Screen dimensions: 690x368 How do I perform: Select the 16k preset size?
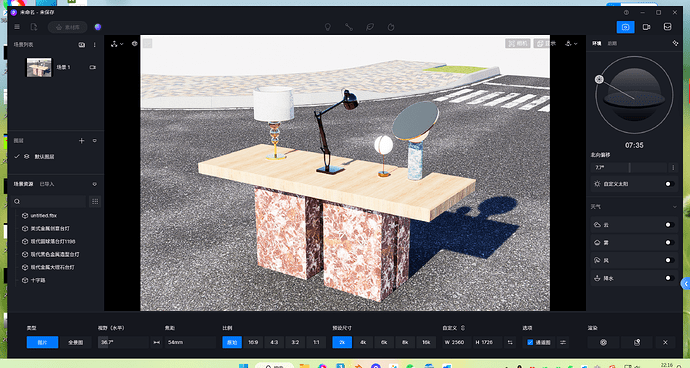tap(426, 342)
